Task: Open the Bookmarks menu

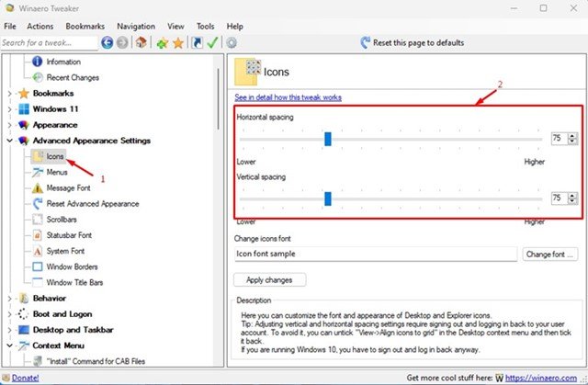Action: click(x=85, y=27)
